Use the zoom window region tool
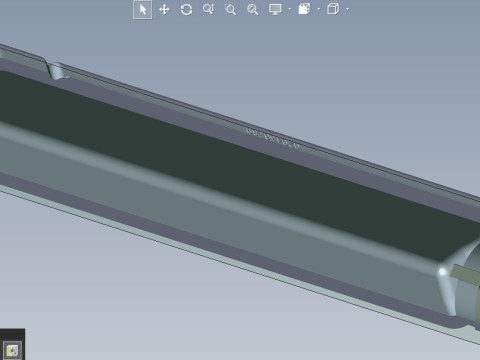The height and width of the screenshot is (360, 480). [x=230, y=9]
